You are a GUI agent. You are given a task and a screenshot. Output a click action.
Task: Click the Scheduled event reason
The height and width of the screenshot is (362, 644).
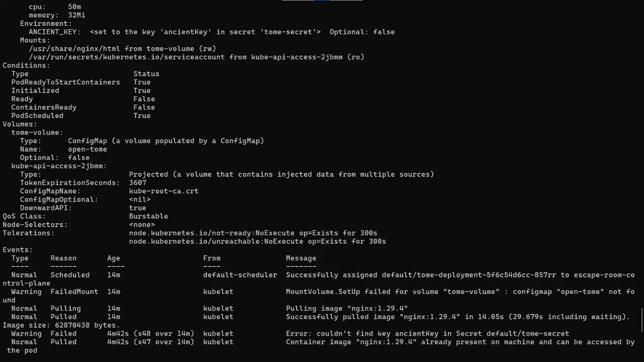[x=70, y=275]
